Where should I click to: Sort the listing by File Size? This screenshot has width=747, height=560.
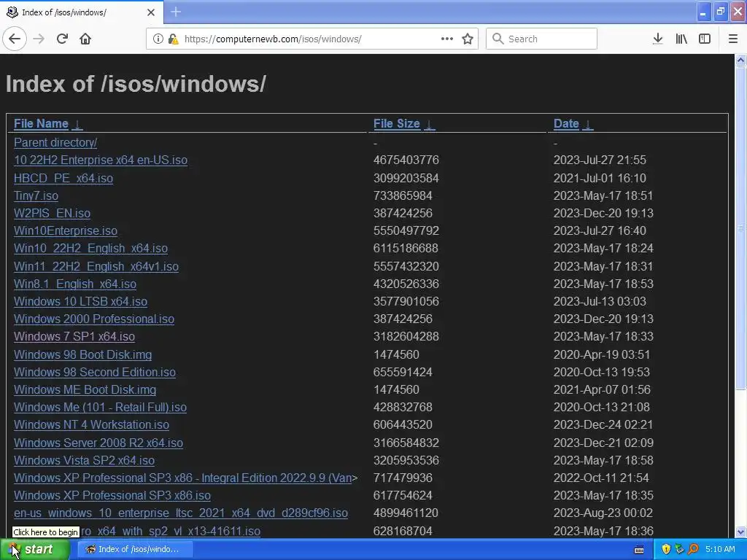pyautogui.click(x=396, y=124)
